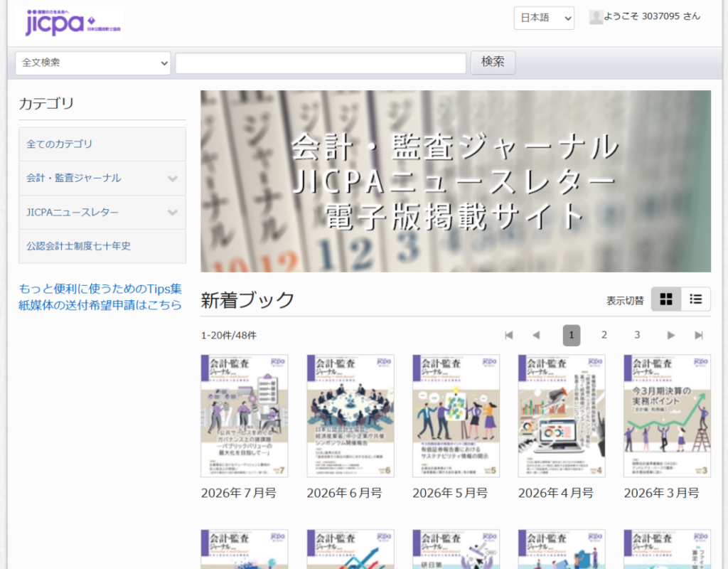Switch to list view display

coord(695,299)
